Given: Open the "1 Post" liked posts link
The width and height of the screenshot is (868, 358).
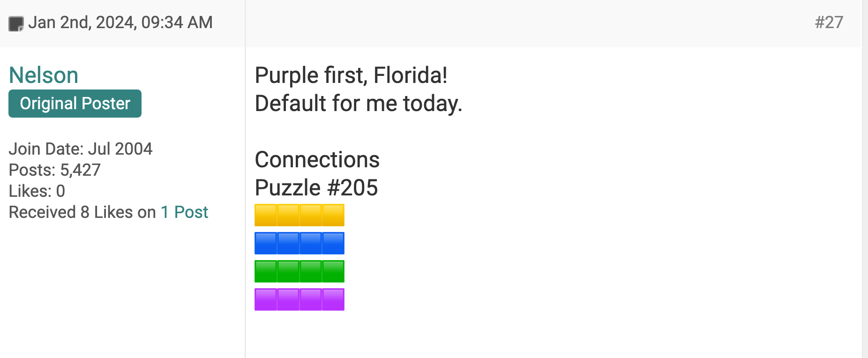Looking at the screenshot, I should (184, 212).
